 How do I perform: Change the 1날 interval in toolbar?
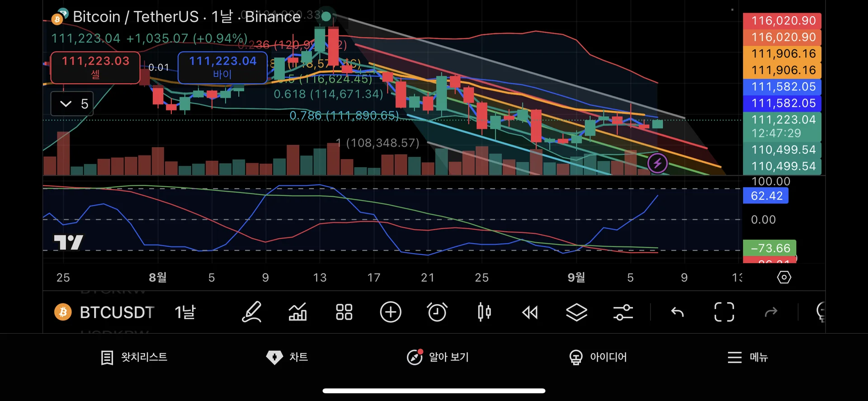click(x=185, y=312)
